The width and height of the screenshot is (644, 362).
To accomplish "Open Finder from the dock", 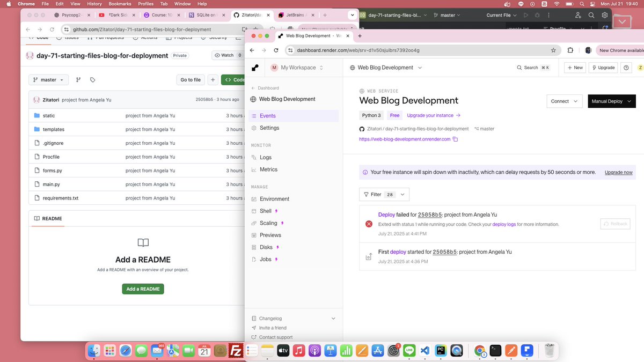I will (94, 351).
